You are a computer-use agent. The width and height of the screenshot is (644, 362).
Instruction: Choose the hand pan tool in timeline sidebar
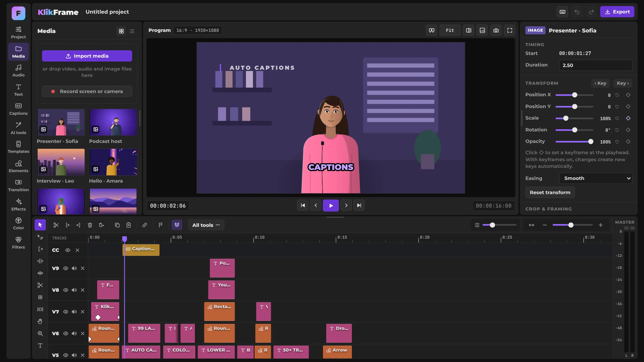coord(40,321)
